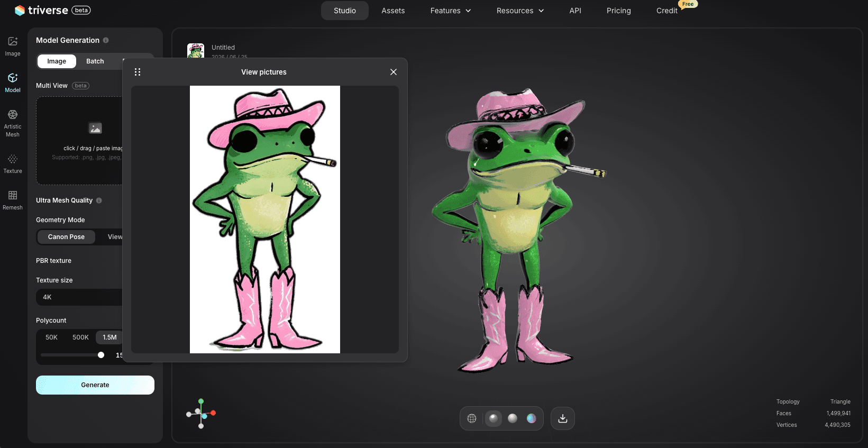The height and width of the screenshot is (448, 868).
Task: Open the Studio tab
Action: click(x=345, y=11)
